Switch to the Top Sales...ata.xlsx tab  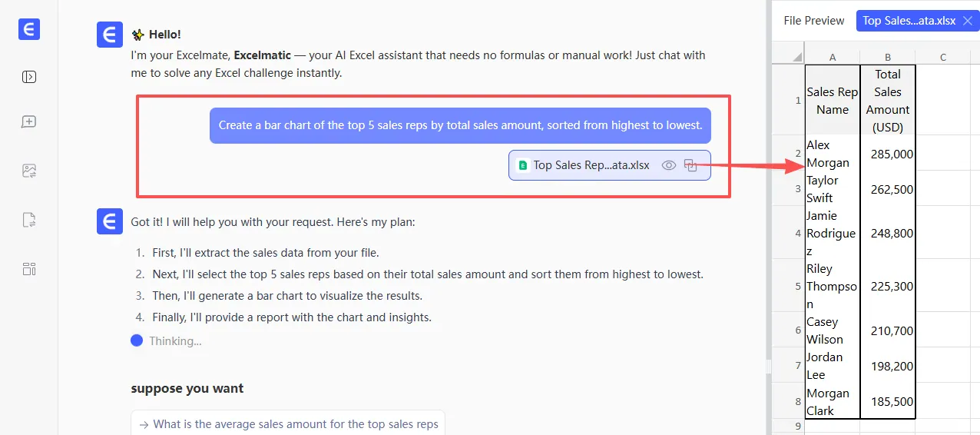coord(909,21)
